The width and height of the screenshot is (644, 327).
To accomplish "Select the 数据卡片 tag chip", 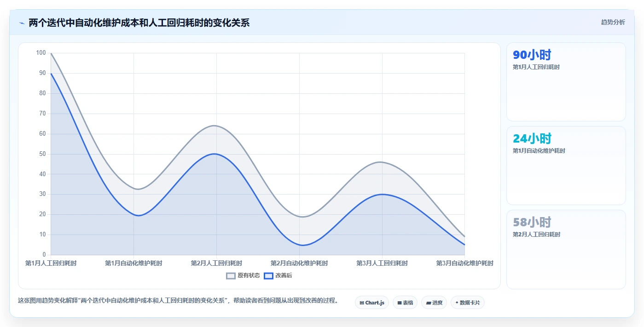I will pos(468,303).
